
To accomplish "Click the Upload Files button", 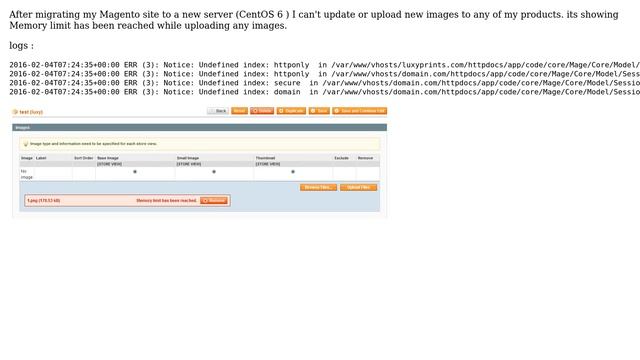I will click(x=358, y=187).
